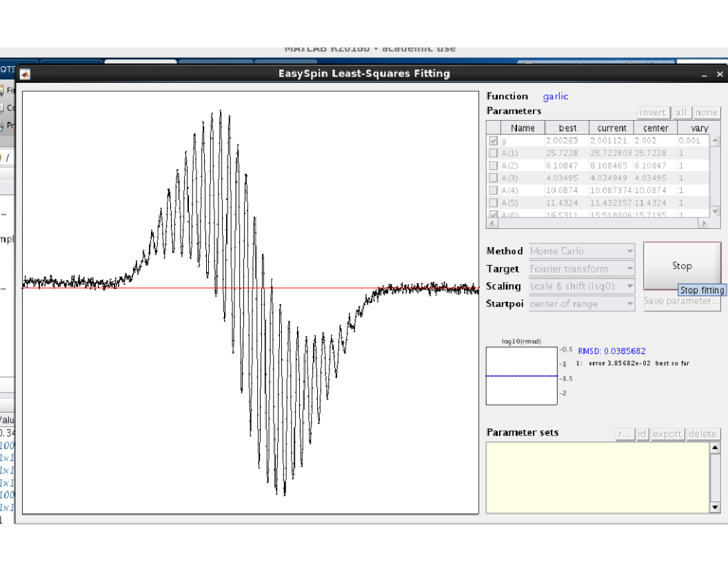Click the parameter sets list scroll up arrow
The image size is (728, 563).
coord(715,448)
